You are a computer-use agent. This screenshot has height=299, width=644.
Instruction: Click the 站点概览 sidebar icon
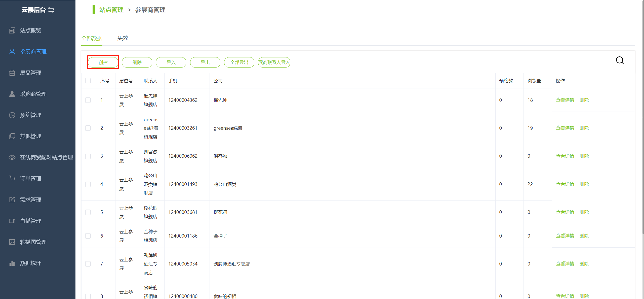pyautogui.click(x=12, y=30)
